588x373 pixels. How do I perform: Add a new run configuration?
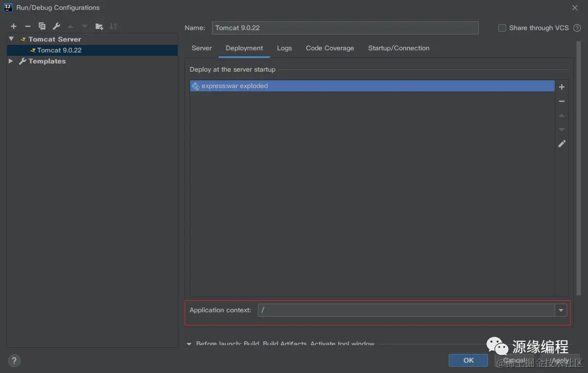14,26
